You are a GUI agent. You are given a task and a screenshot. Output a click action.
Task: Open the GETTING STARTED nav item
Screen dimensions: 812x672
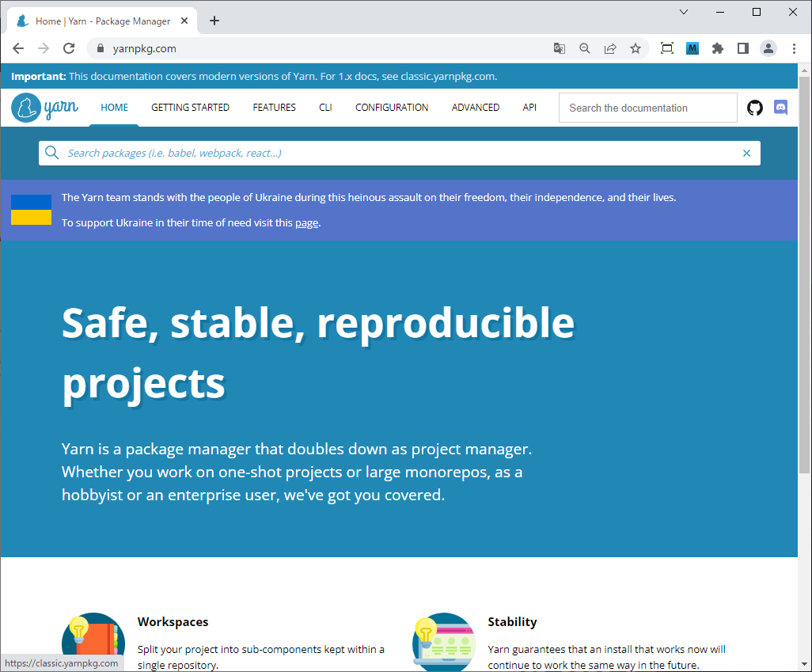tap(190, 107)
